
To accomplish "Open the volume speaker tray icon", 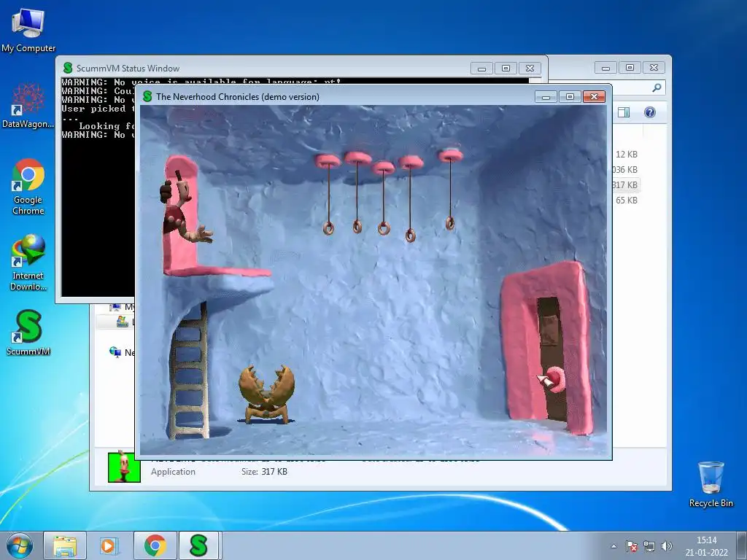I will click(x=667, y=546).
